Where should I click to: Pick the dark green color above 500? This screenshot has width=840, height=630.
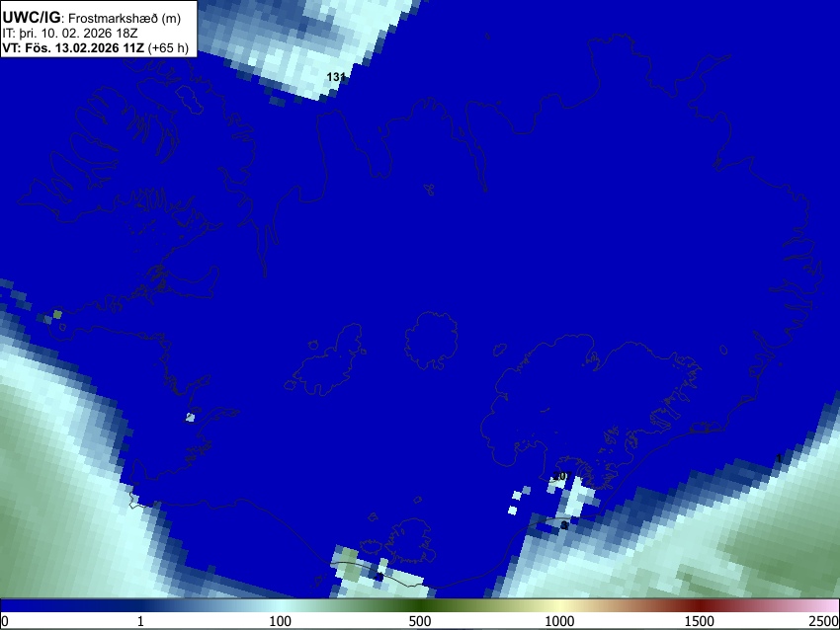(419, 606)
